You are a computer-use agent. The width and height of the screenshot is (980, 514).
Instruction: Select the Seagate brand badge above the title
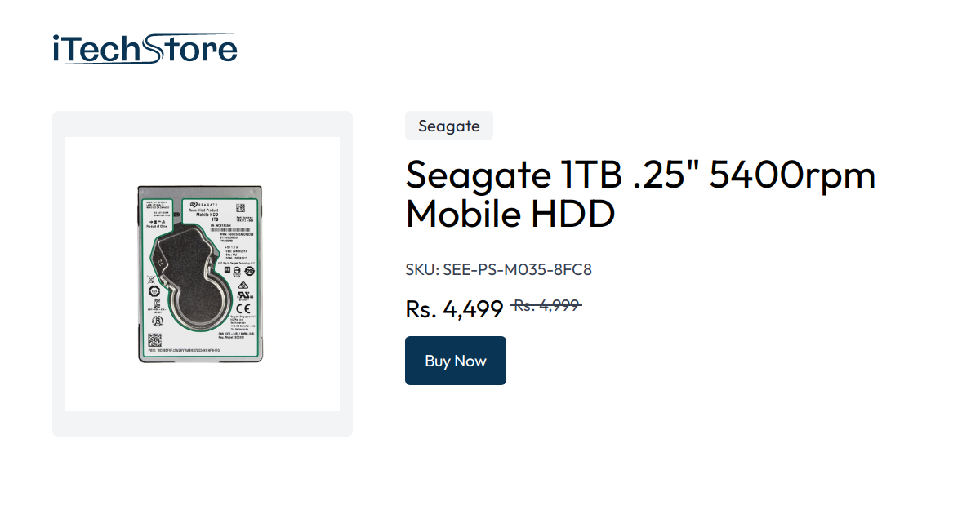(x=448, y=126)
